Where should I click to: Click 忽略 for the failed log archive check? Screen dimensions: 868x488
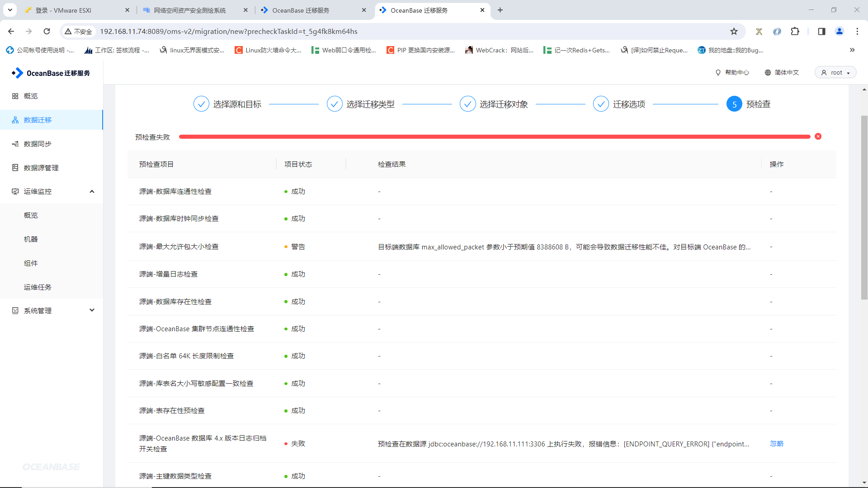click(777, 444)
